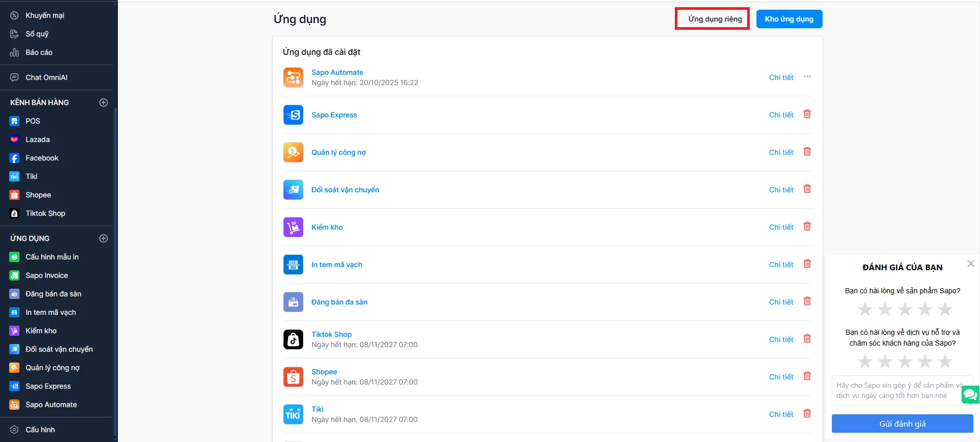Delete the Đối soát vận chuyển app
Screen dimensions: 980x442
[x=807, y=189]
